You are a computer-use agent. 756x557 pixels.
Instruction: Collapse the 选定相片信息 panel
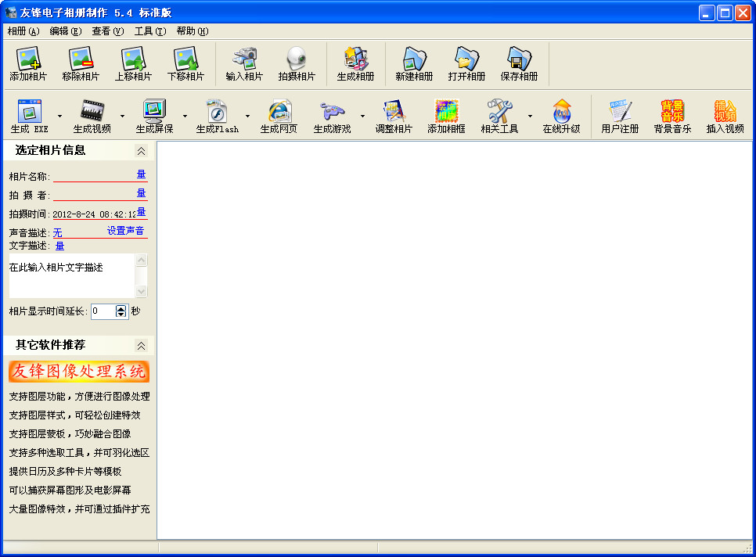click(141, 151)
